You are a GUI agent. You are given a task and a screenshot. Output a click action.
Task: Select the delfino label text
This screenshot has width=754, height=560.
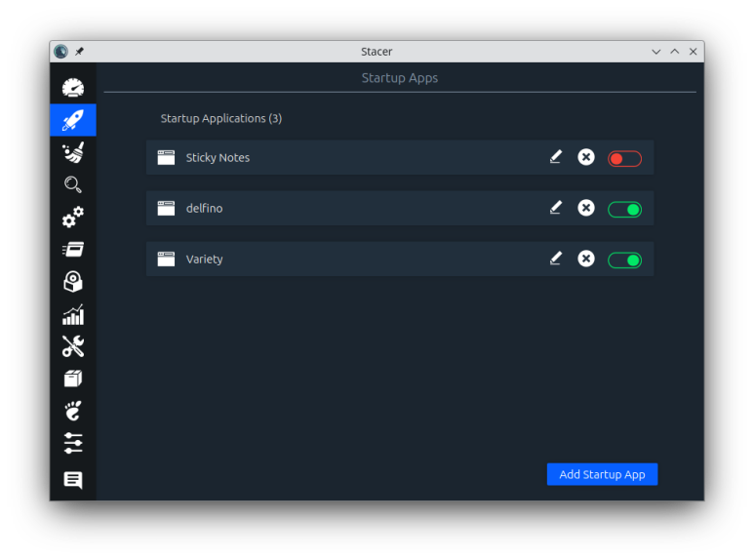[205, 209]
